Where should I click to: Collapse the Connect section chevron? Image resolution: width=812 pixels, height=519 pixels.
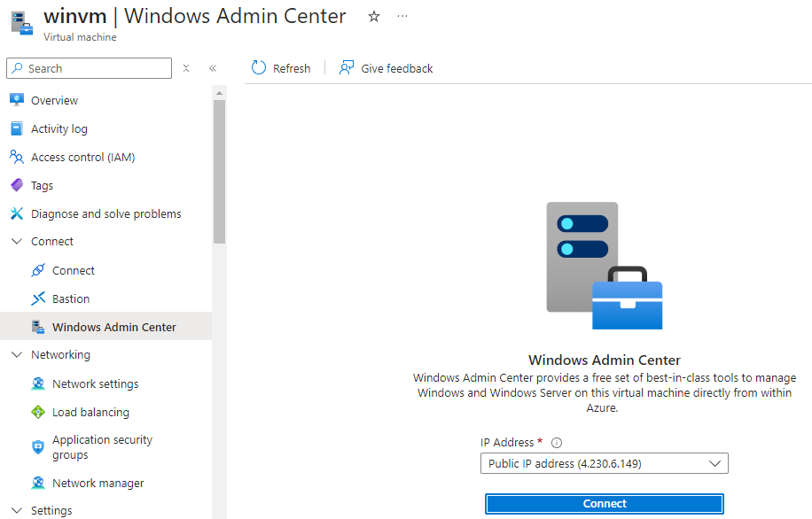click(17, 241)
